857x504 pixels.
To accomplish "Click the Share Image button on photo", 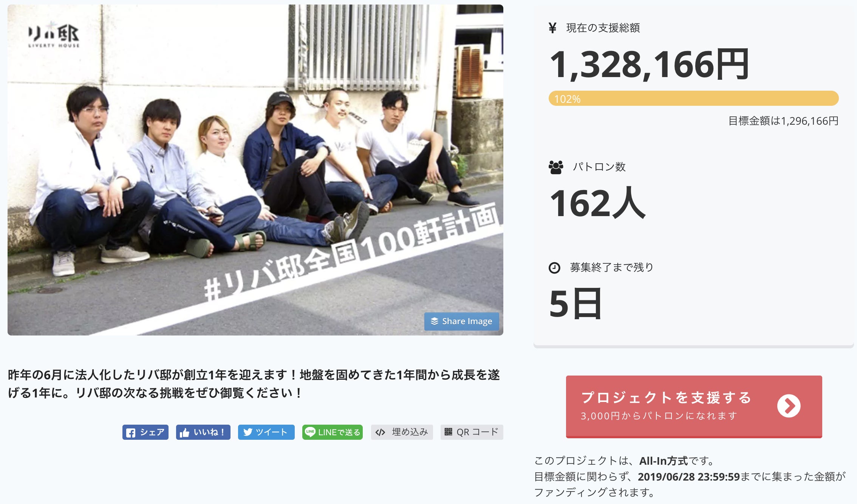I will (x=462, y=321).
